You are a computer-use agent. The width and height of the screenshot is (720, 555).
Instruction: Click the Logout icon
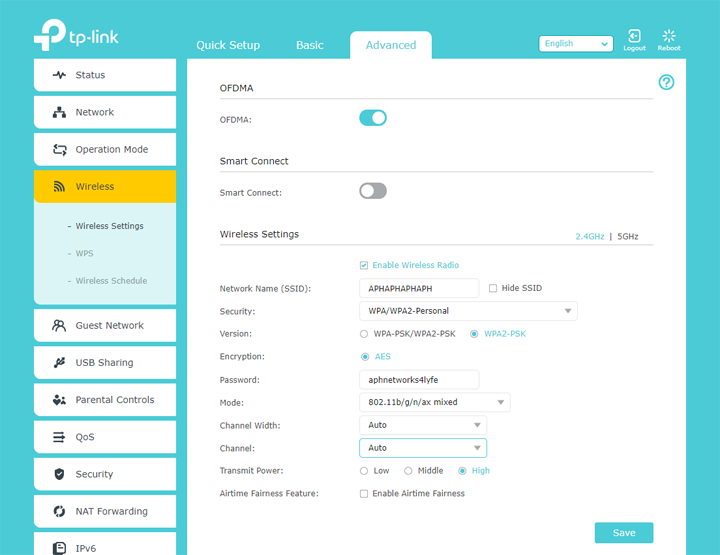pyautogui.click(x=634, y=37)
